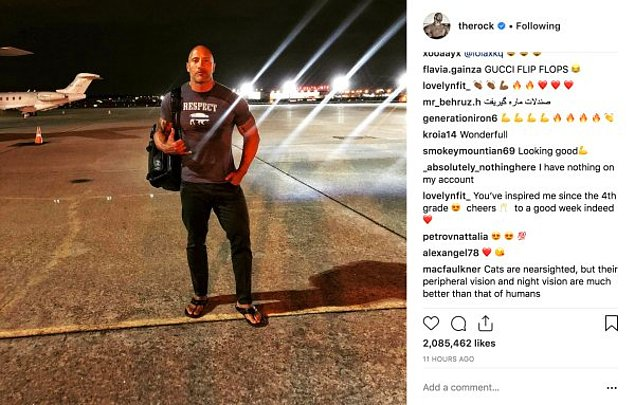
Task: Open the three-dot more options menu
Action: 612,388
